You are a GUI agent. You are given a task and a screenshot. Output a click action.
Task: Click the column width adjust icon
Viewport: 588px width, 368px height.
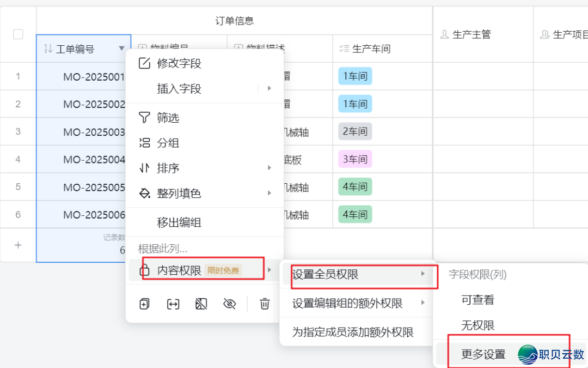coord(173,304)
